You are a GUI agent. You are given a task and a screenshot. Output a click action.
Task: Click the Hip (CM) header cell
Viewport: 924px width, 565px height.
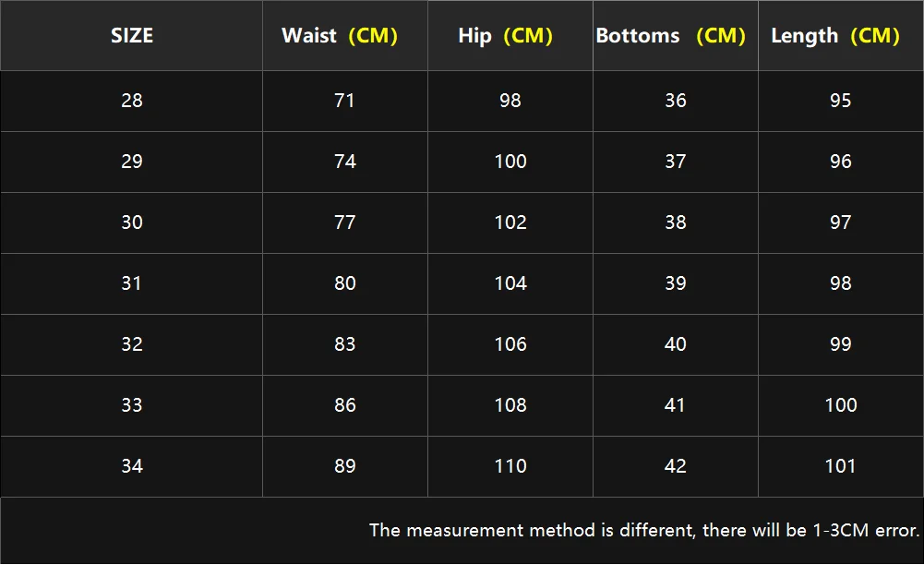click(x=505, y=36)
